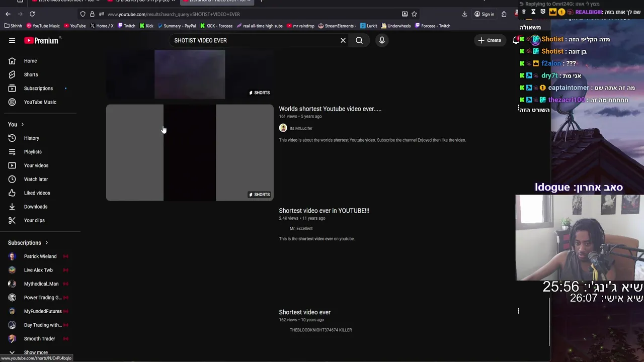Viewport: 644px width, 362px height.
Task: Visit THEBLOODKNIGHT374674 KILLER channel
Action: 320,330
